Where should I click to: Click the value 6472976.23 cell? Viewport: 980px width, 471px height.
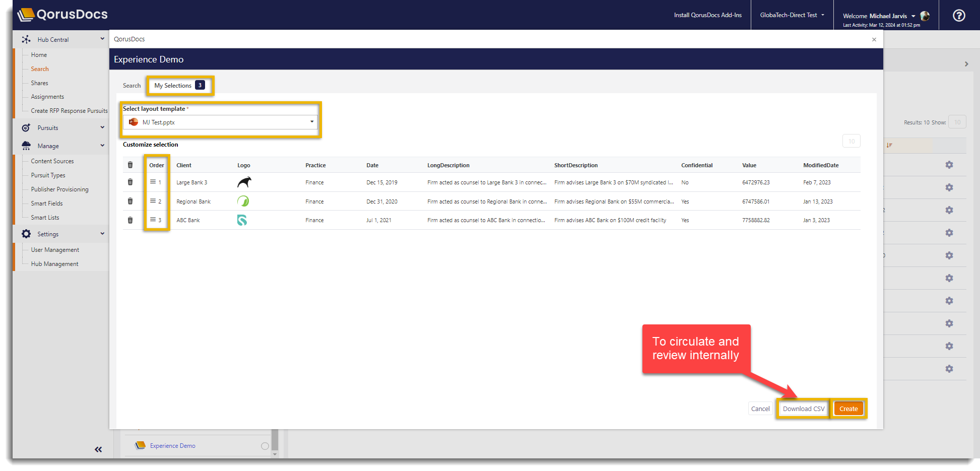pos(756,182)
